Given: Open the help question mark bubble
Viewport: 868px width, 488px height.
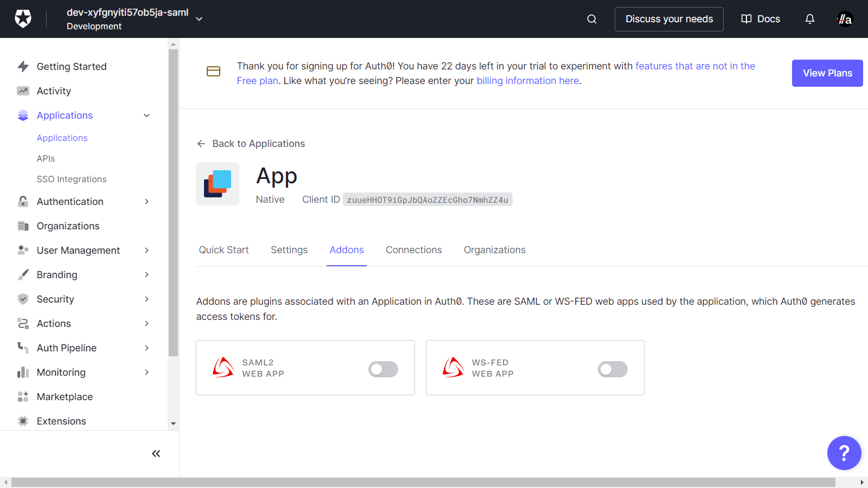Looking at the screenshot, I should click(x=844, y=453).
